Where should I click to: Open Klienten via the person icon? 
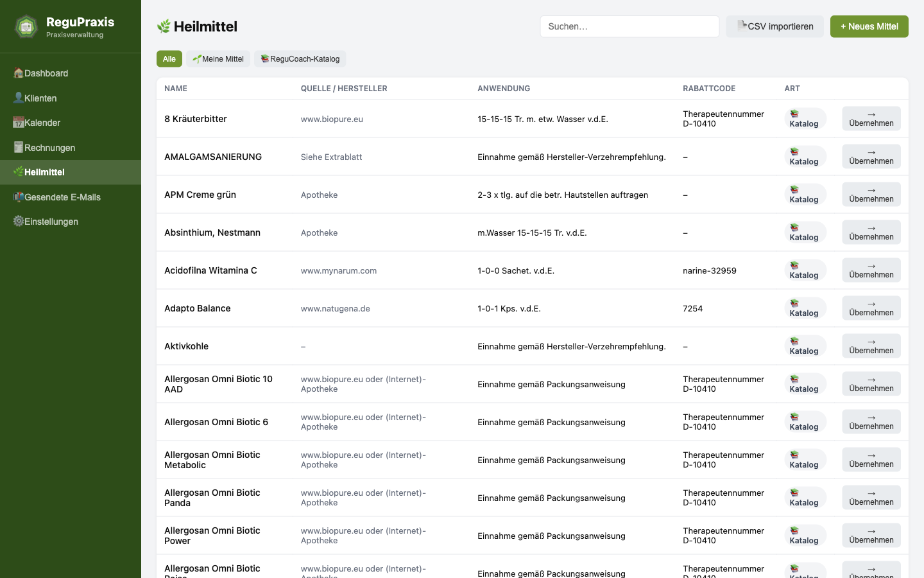pos(19,98)
